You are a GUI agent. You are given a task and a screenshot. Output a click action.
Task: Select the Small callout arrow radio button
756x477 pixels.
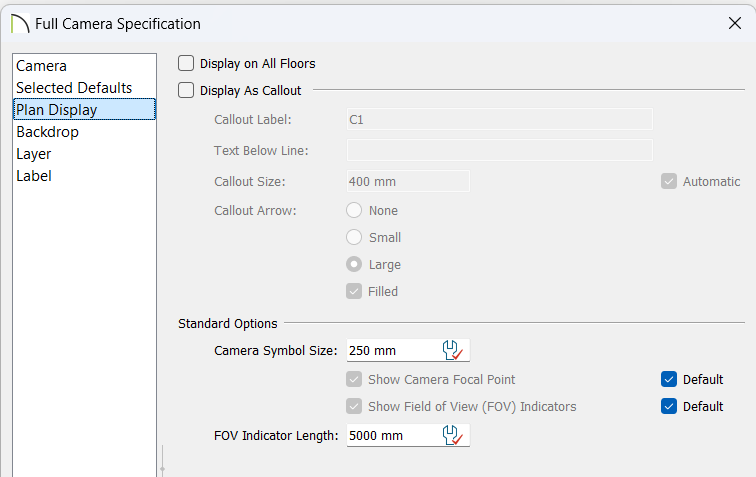click(x=354, y=237)
